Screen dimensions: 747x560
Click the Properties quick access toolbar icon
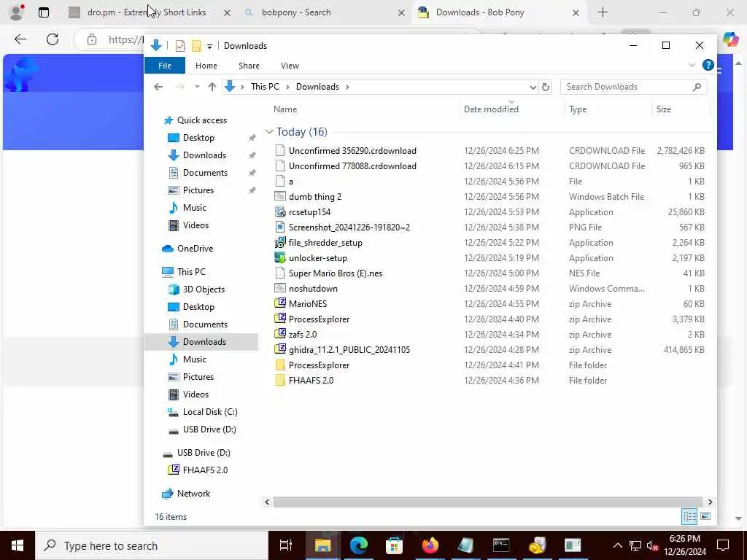click(x=180, y=46)
